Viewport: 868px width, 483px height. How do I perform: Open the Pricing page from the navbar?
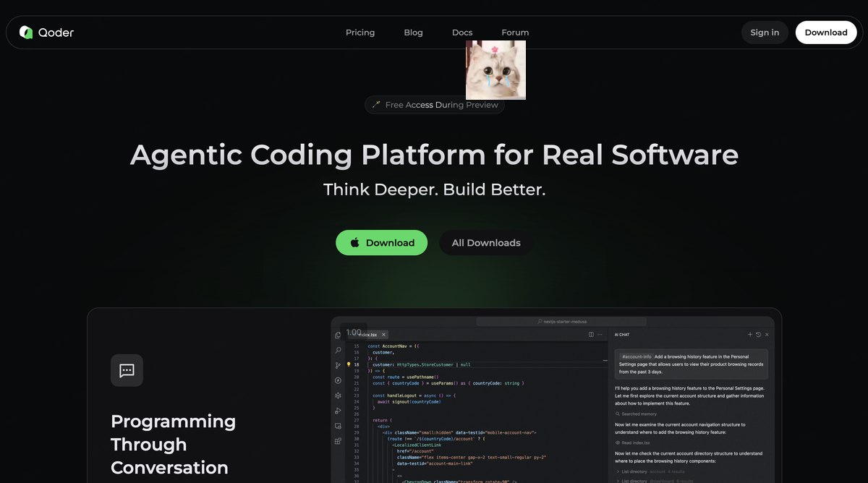pos(360,33)
